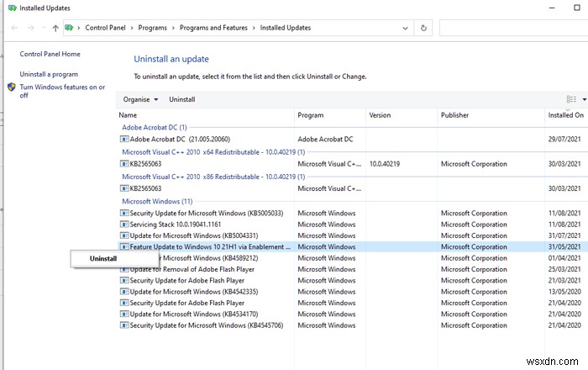
Task: Go up one level with Up arrow
Action: (x=55, y=28)
